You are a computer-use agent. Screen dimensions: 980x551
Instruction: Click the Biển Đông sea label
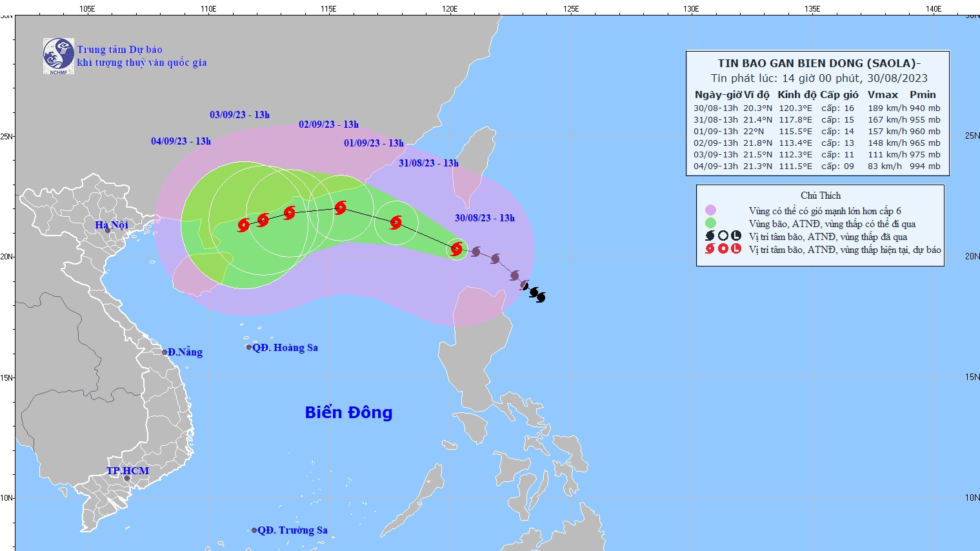point(348,412)
